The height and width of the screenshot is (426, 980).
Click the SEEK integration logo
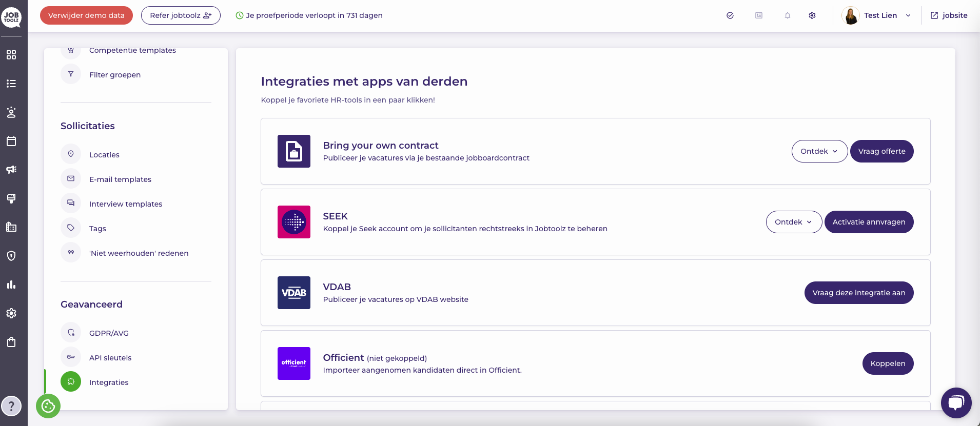[x=294, y=222]
